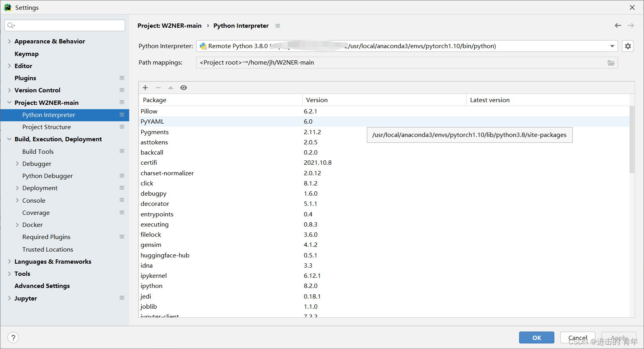Screen dimensions: 644x349
Task: Toggle show early releases eye icon
Action: pyautogui.click(x=184, y=88)
